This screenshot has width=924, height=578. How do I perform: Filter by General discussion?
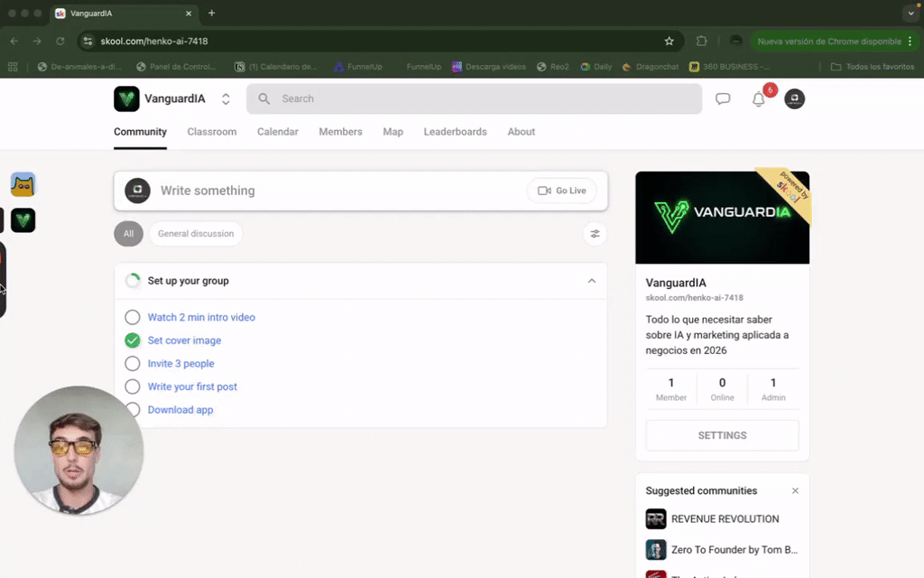coord(196,234)
